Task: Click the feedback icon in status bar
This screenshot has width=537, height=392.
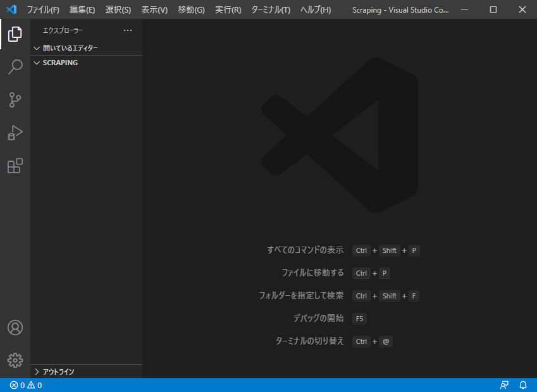Action: tap(504, 386)
